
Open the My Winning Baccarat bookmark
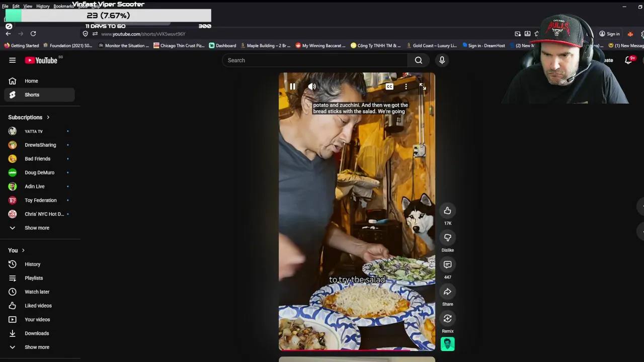click(x=320, y=46)
